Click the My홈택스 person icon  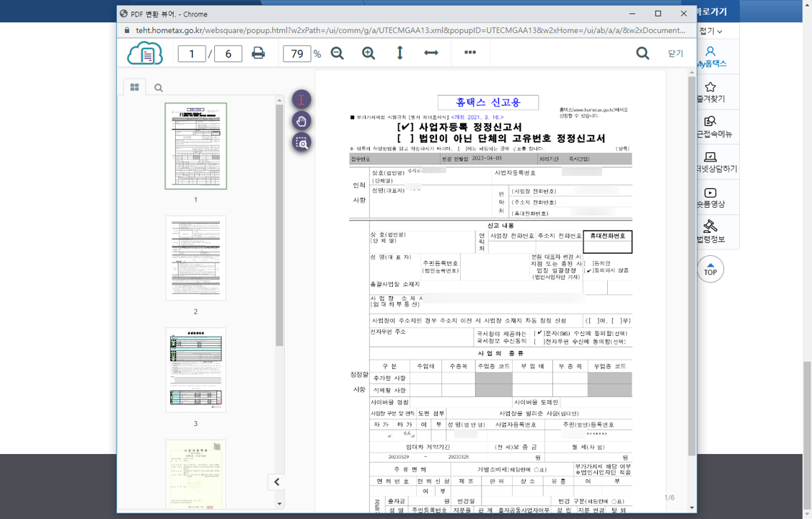[710, 50]
